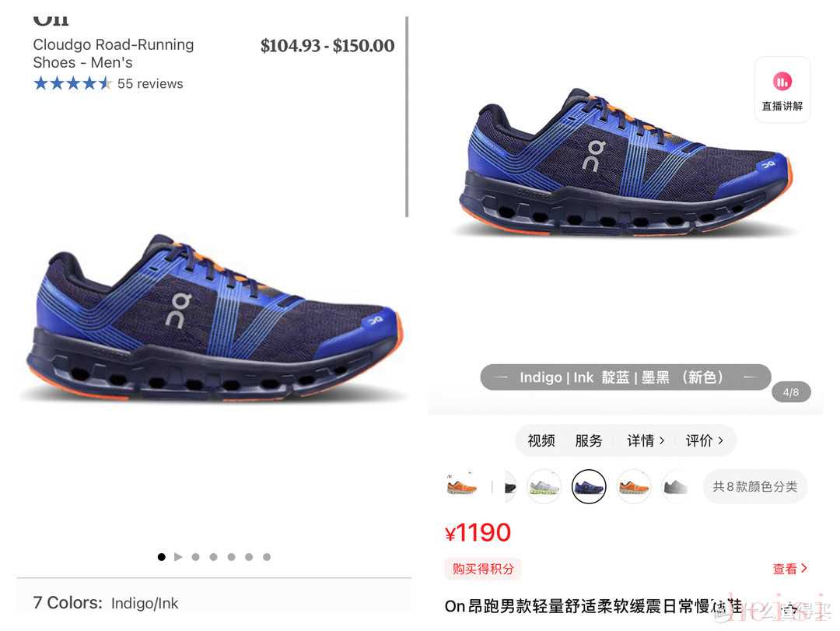The image size is (840, 631).
Task: Select first orange shoe color thumbnail
Action: click(x=462, y=487)
